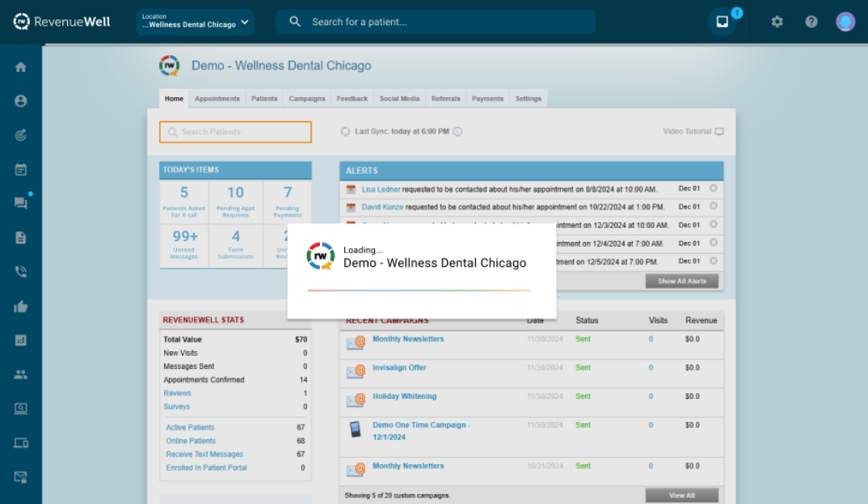868x504 pixels.
Task: Switch to the Settings tab
Action: point(528,99)
